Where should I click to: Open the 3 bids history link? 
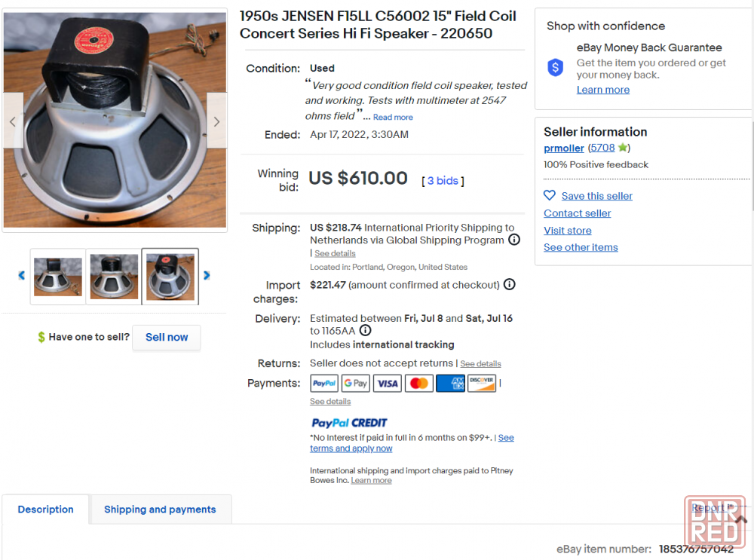pos(443,181)
